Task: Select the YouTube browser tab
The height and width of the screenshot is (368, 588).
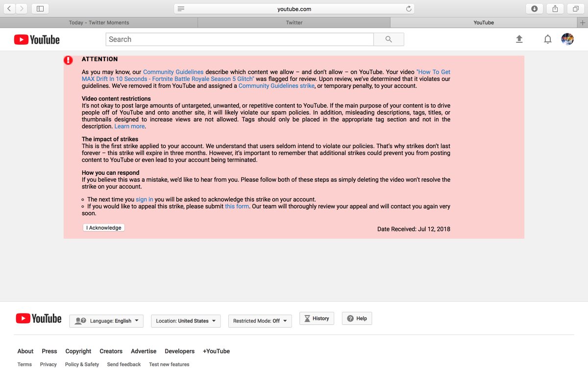Action: coord(484,23)
